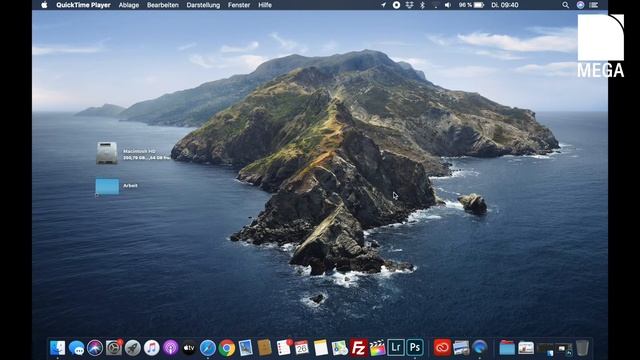This screenshot has height=360, width=640.
Task: Open Notification Center list icon
Action: 594,5
